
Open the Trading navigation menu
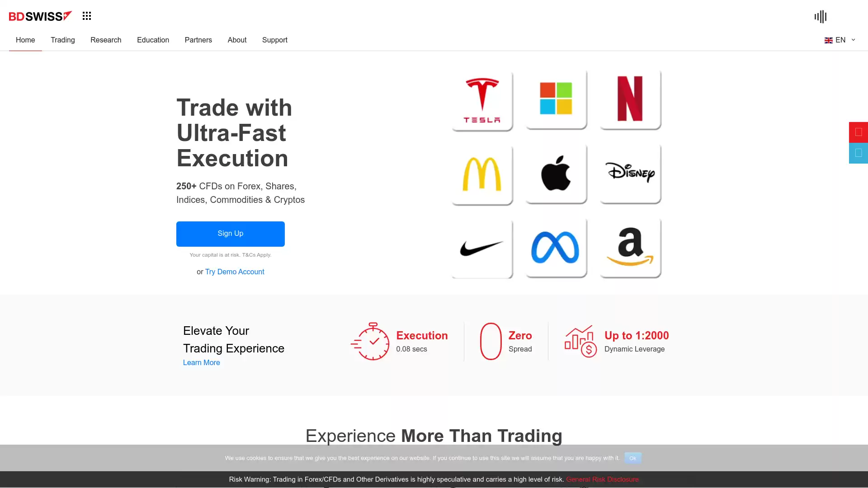click(62, 40)
